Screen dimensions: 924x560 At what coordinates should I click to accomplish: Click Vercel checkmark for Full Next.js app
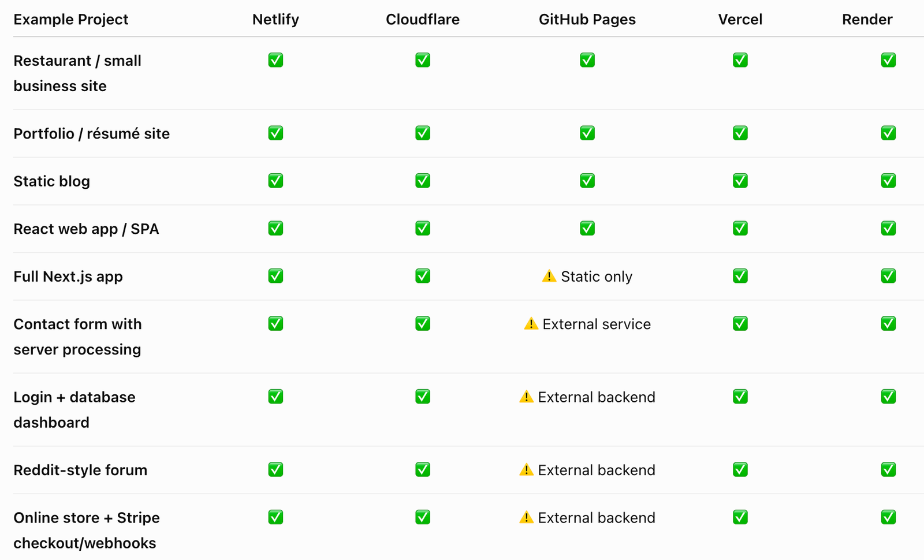[x=740, y=276]
